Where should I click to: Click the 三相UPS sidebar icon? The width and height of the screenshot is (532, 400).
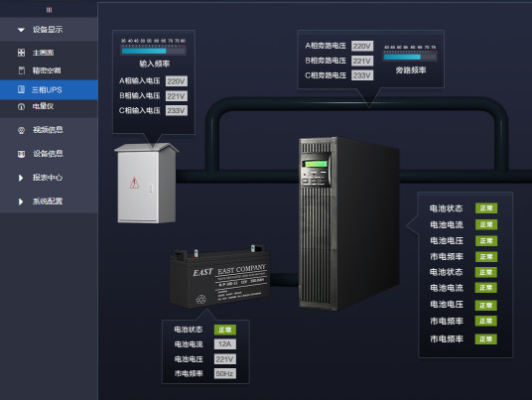[x=21, y=89]
